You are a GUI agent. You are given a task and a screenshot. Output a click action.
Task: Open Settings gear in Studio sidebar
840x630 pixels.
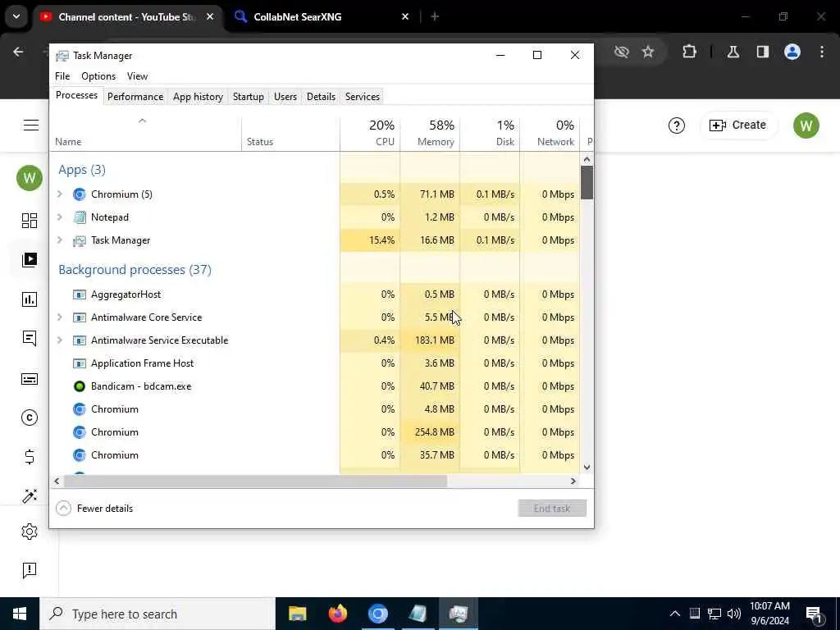coord(30,532)
